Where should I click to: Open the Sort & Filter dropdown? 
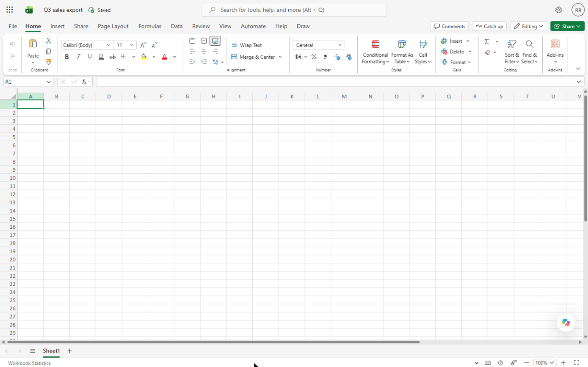[x=512, y=52]
